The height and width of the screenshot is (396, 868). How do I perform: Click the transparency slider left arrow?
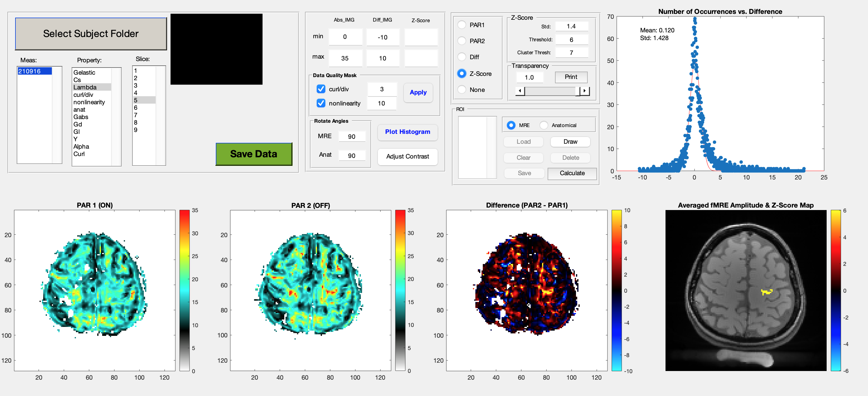(x=520, y=91)
